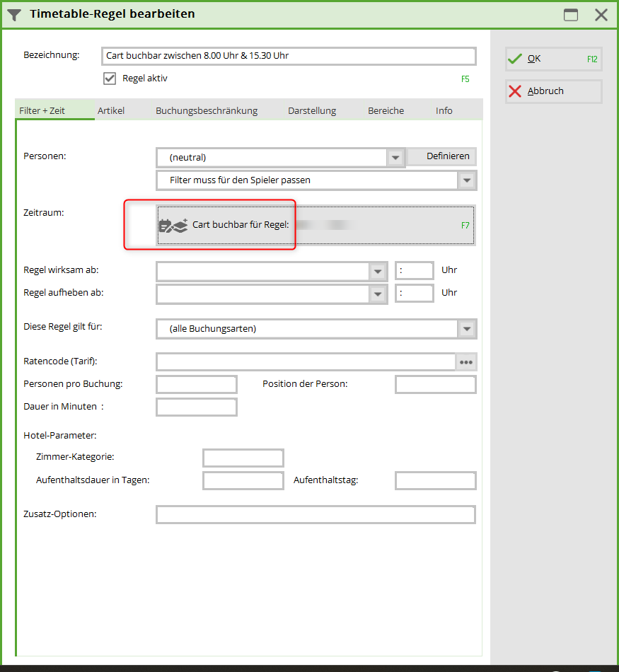Open the Regel aufheben ab date dropdown
619x672 pixels.
(x=378, y=294)
